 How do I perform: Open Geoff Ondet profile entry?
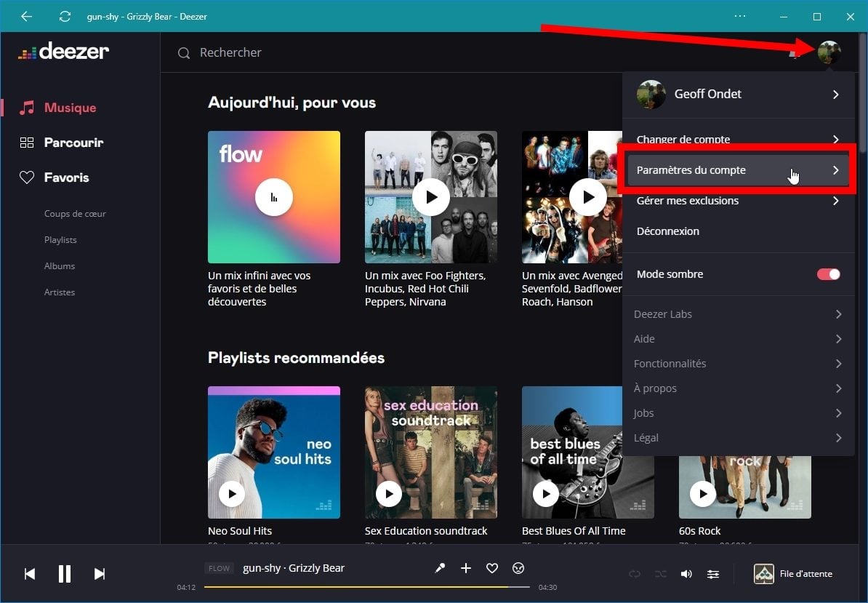pos(739,94)
